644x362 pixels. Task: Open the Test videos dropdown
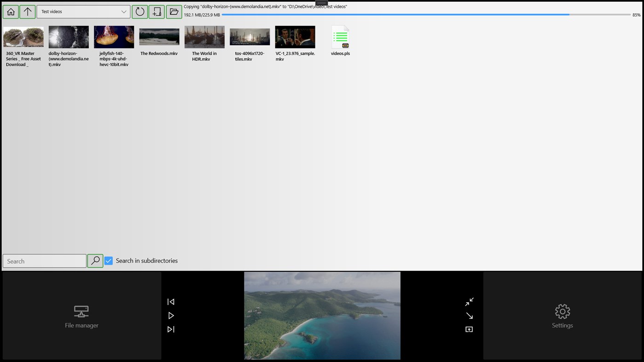(83, 11)
